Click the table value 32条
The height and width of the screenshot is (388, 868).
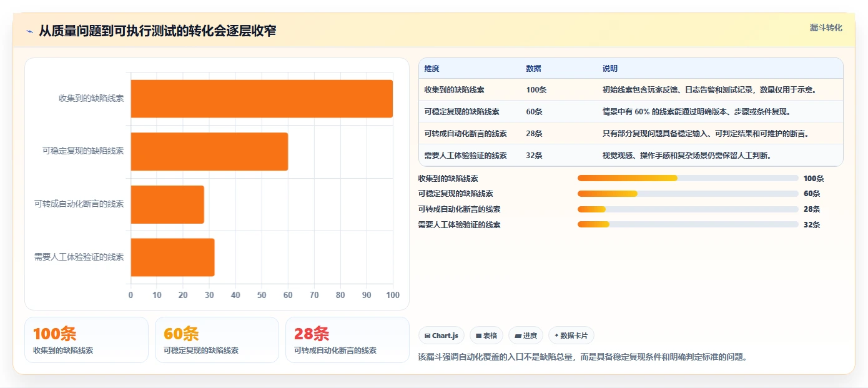(x=535, y=156)
